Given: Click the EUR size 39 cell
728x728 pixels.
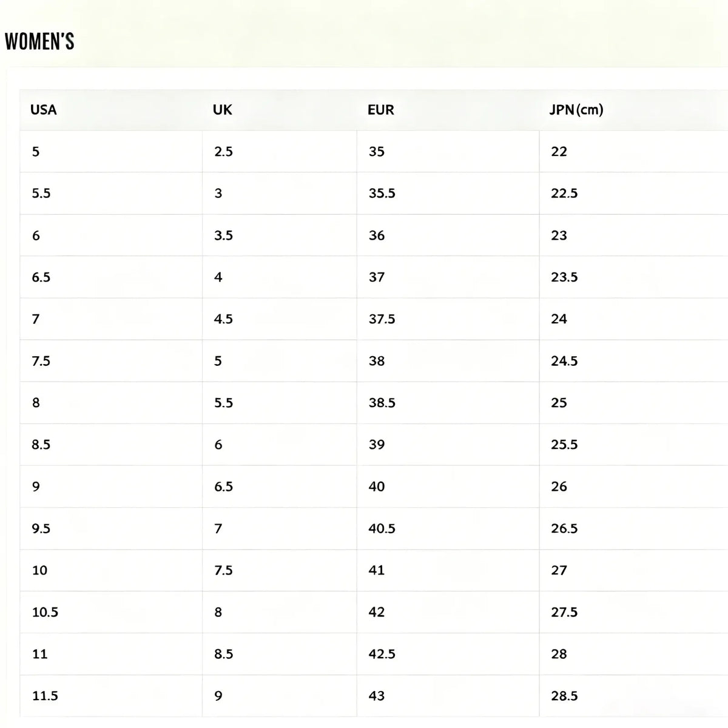Looking at the screenshot, I should click(448, 445).
